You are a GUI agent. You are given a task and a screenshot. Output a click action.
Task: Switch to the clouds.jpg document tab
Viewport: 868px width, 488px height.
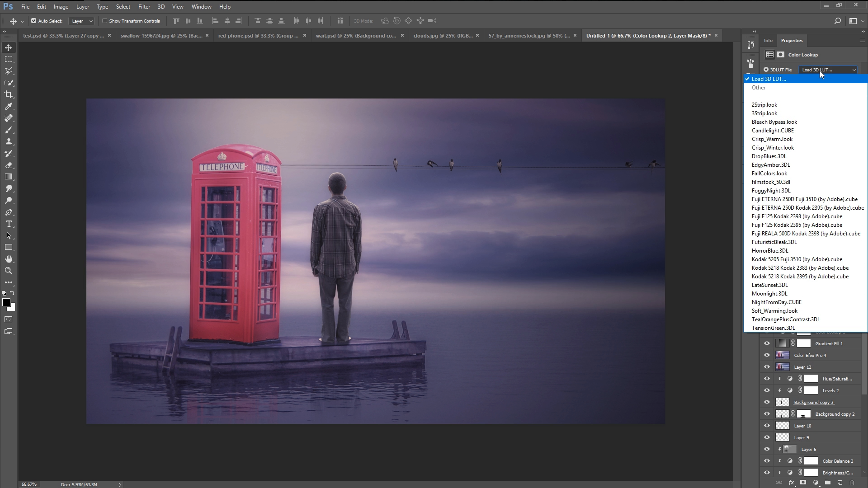tap(443, 35)
